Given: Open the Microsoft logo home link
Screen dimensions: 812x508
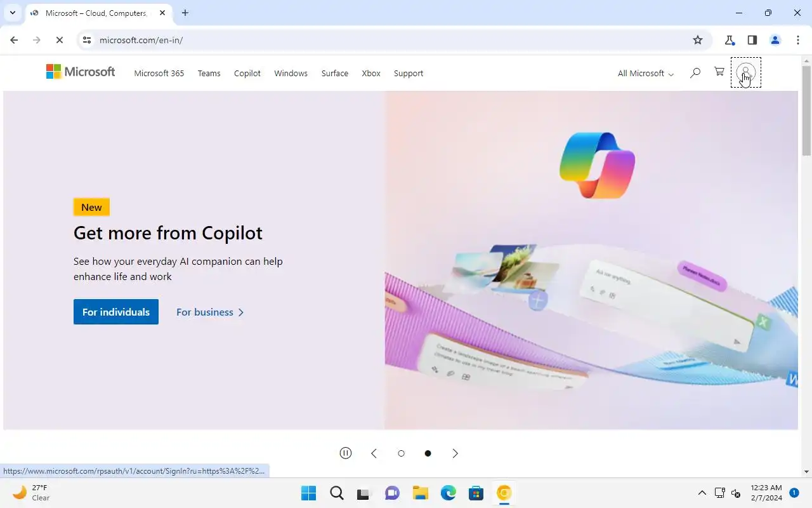Looking at the screenshot, I should tap(81, 72).
